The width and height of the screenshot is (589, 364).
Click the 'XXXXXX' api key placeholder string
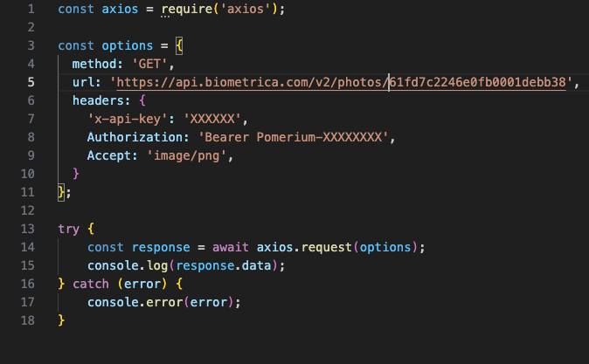212,119
